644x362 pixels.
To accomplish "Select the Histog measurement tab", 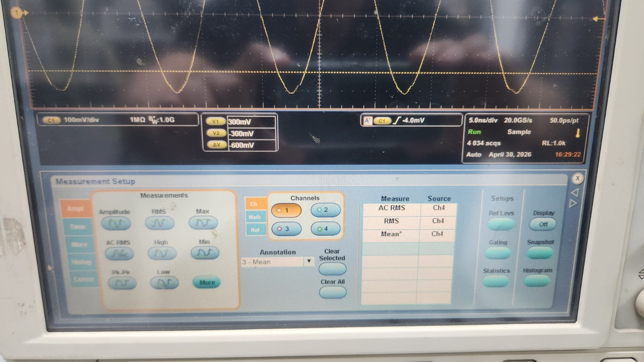I will pos(82,262).
